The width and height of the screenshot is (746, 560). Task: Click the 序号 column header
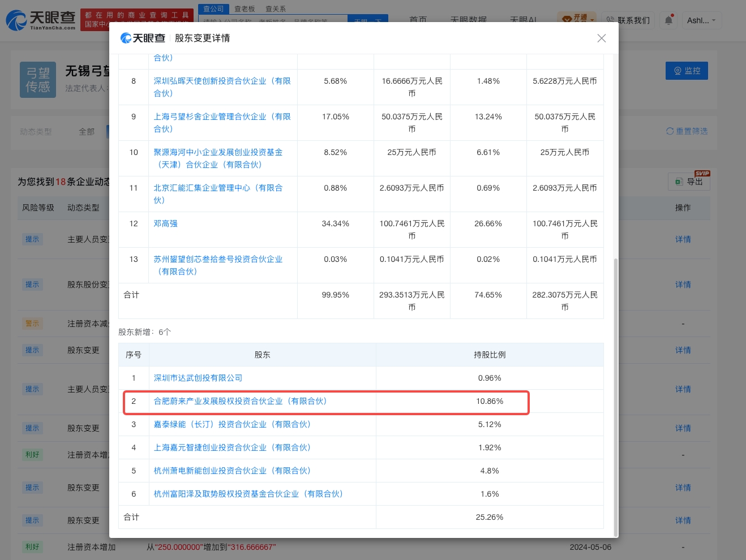(134, 355)
